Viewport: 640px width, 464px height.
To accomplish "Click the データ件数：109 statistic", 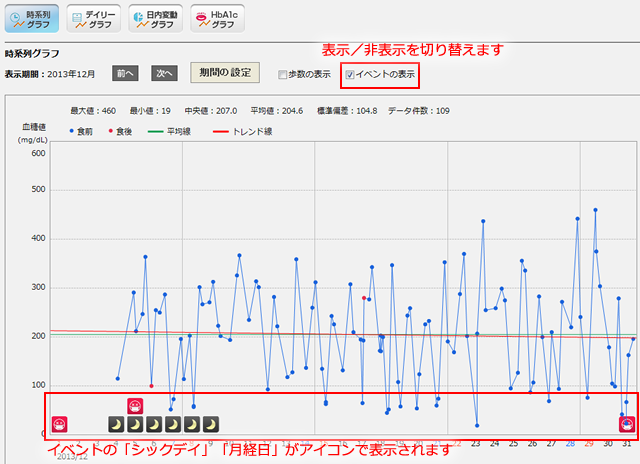I will [419, 111].
